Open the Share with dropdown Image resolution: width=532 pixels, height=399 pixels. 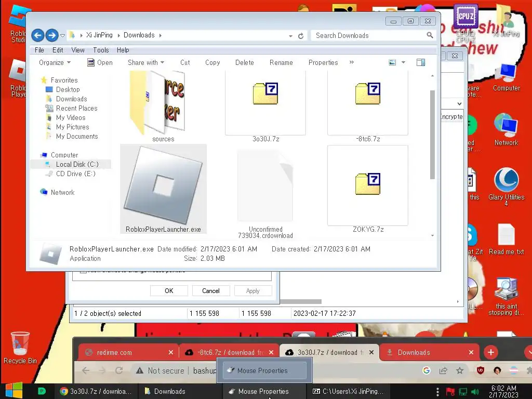[146, 62]
